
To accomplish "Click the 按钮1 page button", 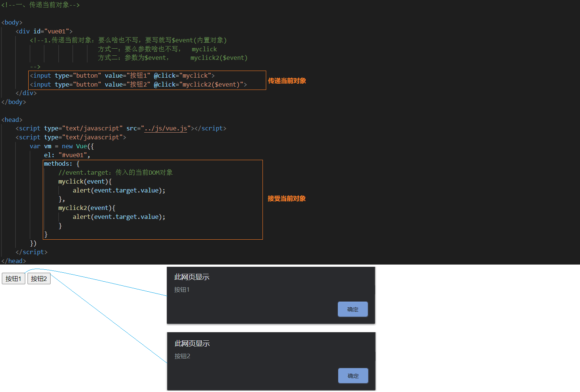I will click(13, 279).
